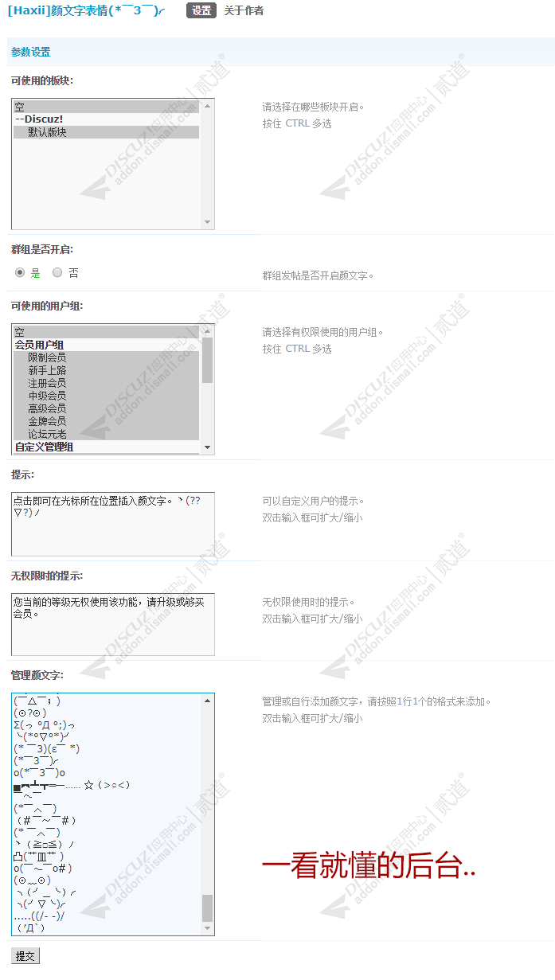Open the 设置 tab

click(x=201, y=10)
